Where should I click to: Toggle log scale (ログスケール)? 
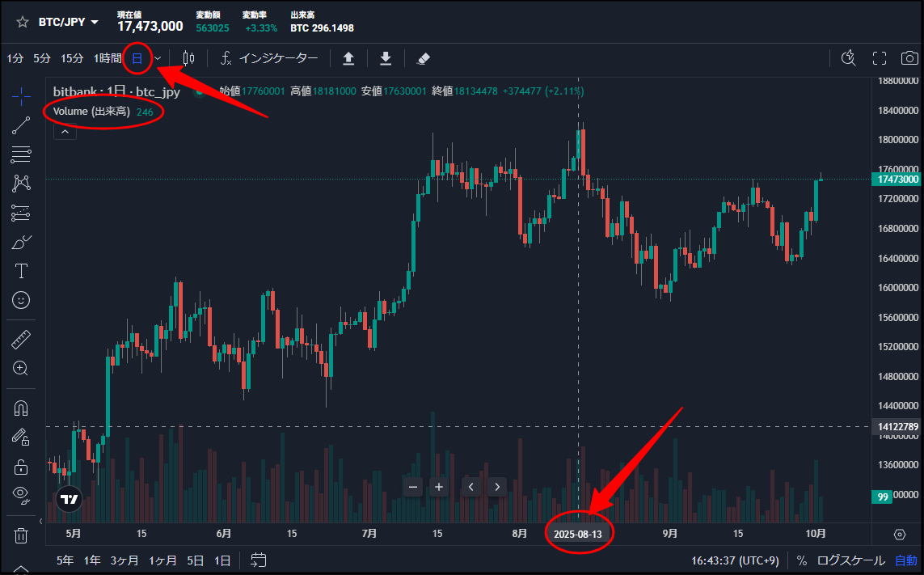pos(850,560)
